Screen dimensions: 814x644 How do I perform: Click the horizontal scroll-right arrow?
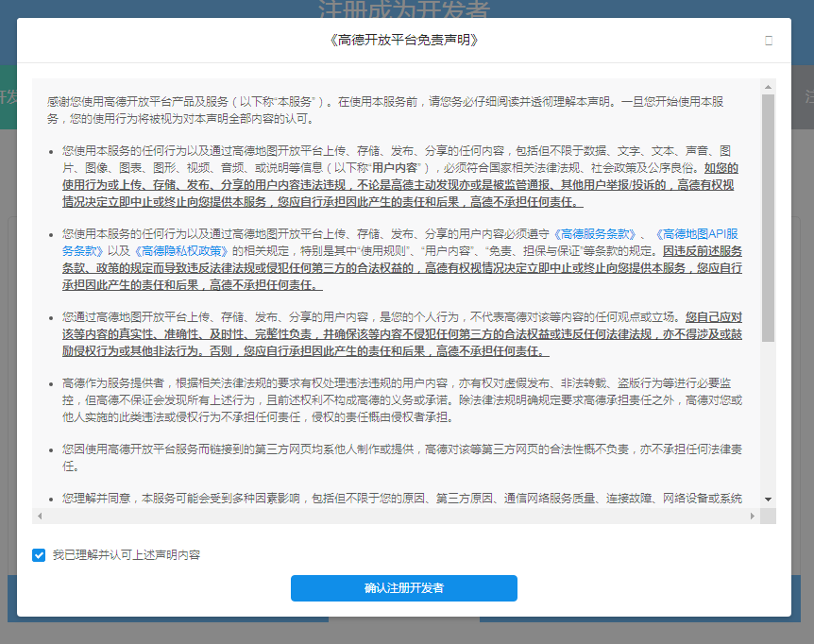coord(753,516)
